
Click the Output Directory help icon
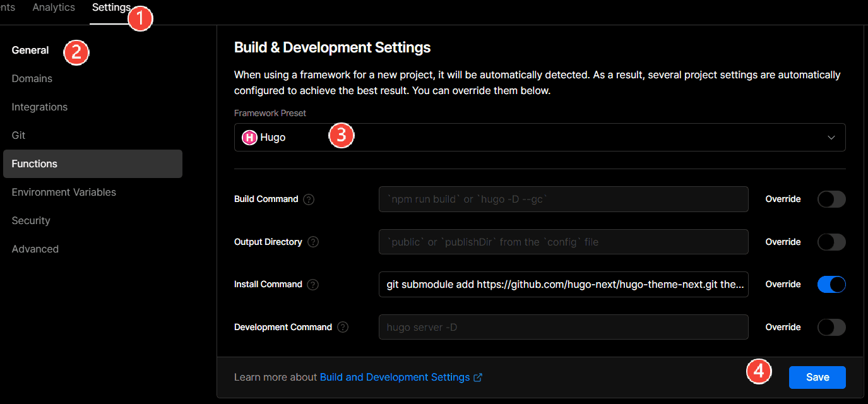313,242
